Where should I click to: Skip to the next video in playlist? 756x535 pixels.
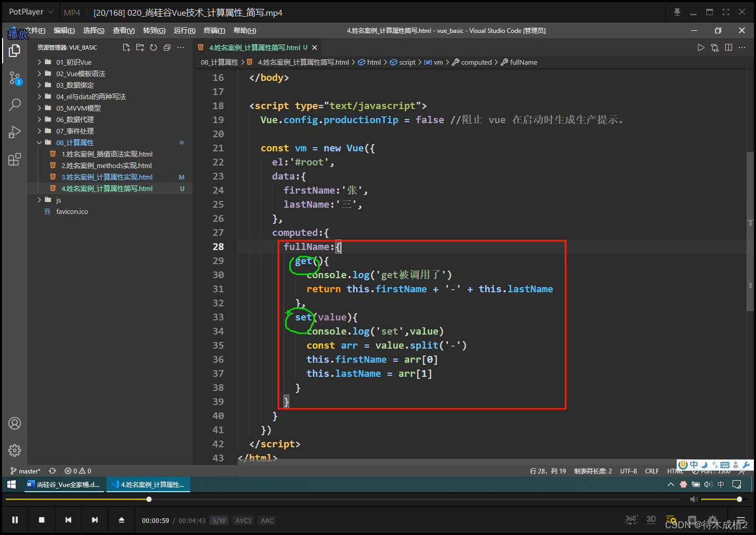coord(95,520)
